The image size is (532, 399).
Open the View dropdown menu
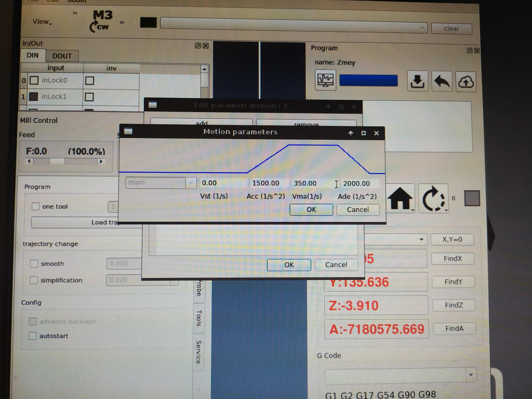[42, 22]
